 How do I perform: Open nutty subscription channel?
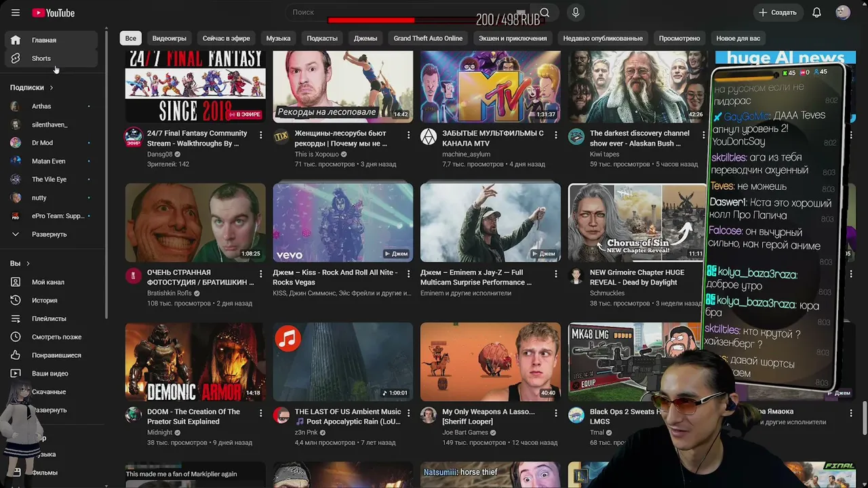pyautogui.click(x=51, y=198)
